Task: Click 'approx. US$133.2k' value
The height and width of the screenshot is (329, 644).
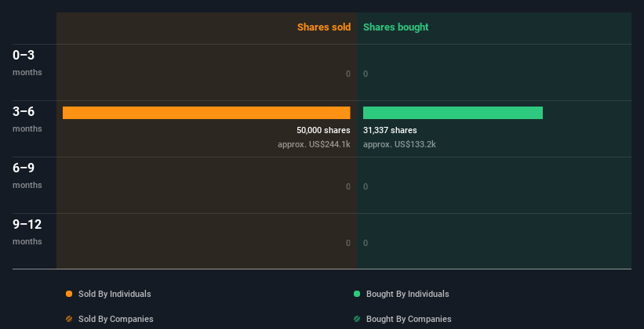Action: point(399,144)
